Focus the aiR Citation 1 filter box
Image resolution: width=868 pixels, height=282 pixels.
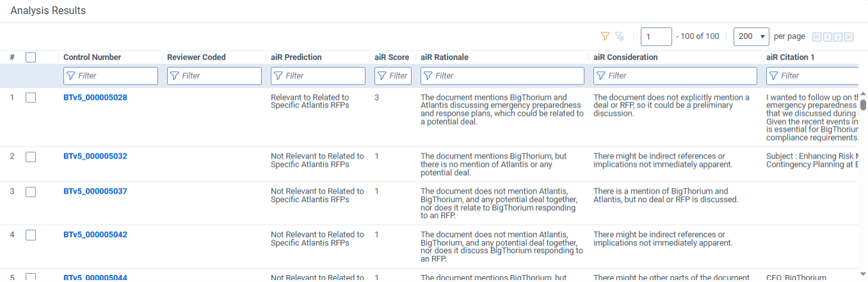pyautogui.click(x=812, y=76)
